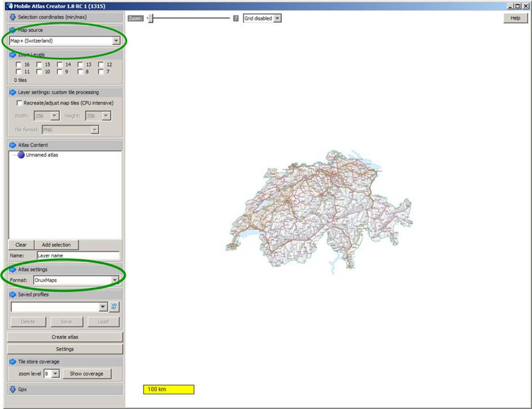Collapse the Saved profiles panel arrow
Image resolution: width=532 pixels, height=409 pixels.
tap(13, 294)
